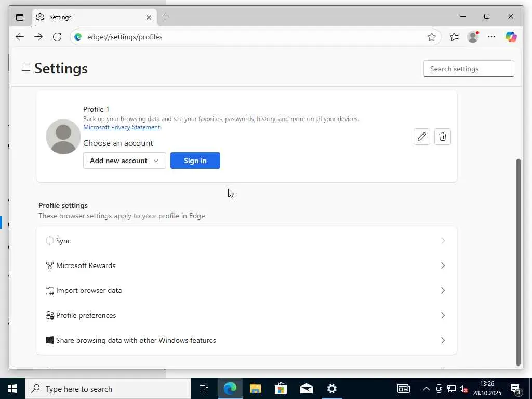Click the taskbar search box
The height and width of the screenshot is (399, 532).
(108, 389)
